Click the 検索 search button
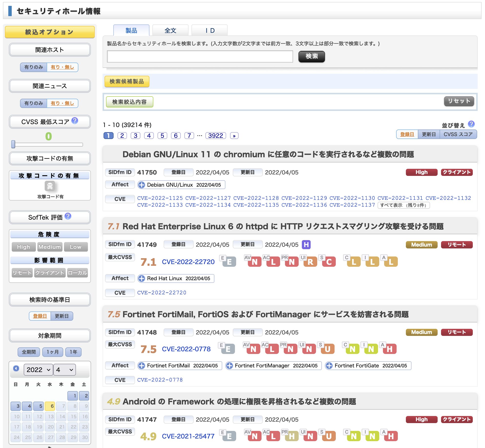The height and width of the screenshot is (448, 485). click(x=312, y=56)
